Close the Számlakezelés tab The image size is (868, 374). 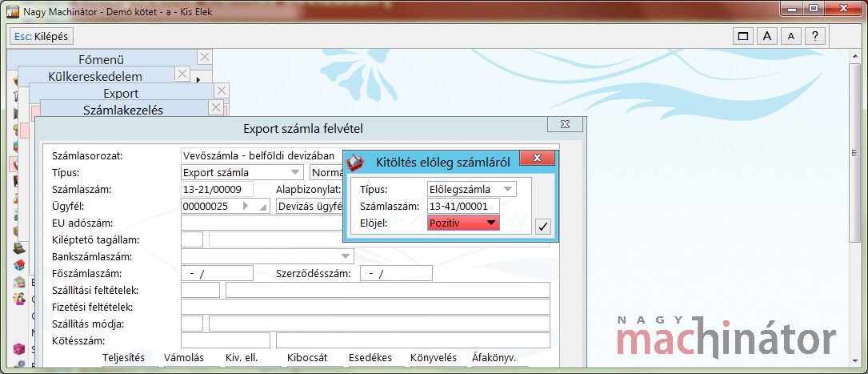point(217,107)
